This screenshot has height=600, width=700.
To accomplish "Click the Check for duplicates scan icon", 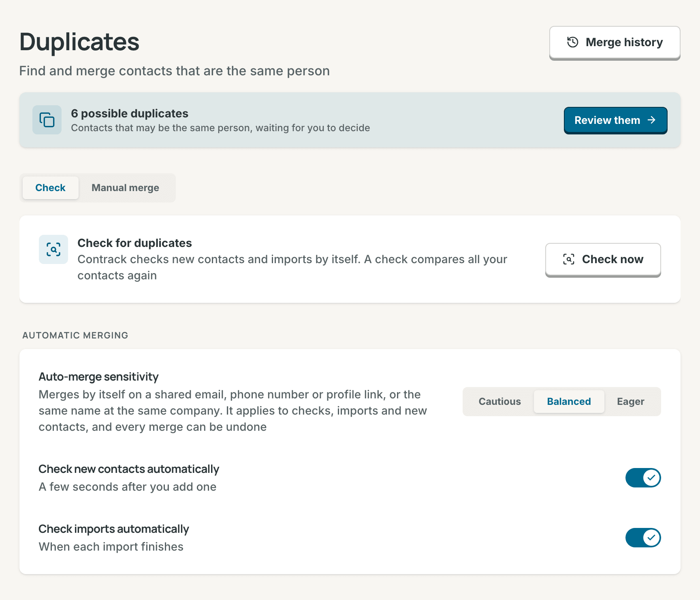I will pos(53,249).
